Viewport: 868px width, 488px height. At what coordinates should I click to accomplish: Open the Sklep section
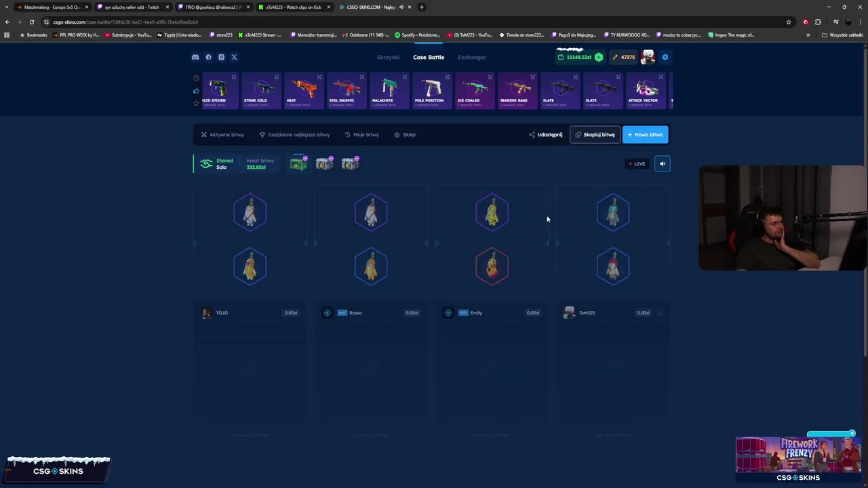pyautogui.click(x=405, y=134)
